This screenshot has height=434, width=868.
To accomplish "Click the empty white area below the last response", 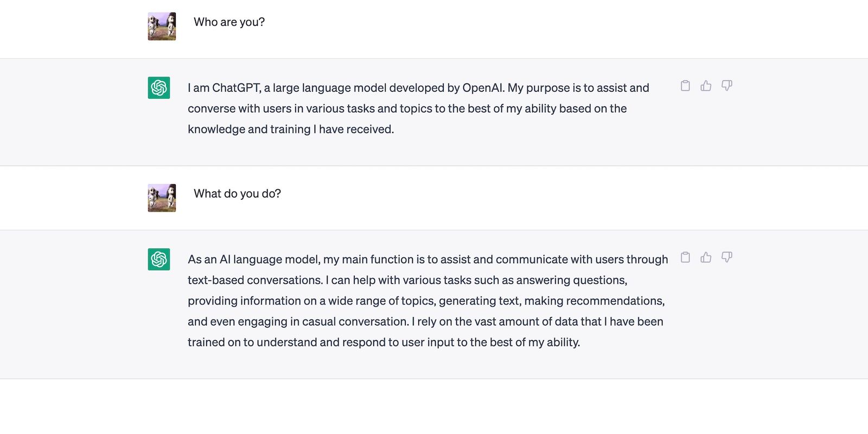I will coord(434,407).
